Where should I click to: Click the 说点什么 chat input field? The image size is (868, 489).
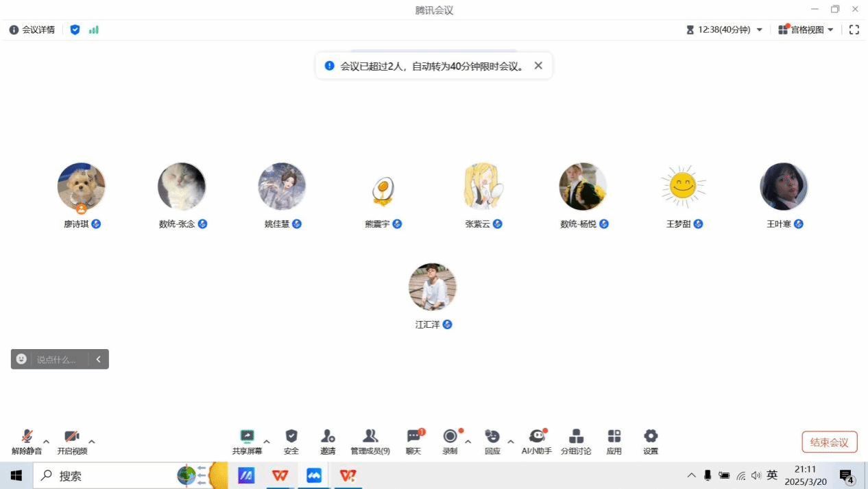pyautogui.click(x=61, y=359)
